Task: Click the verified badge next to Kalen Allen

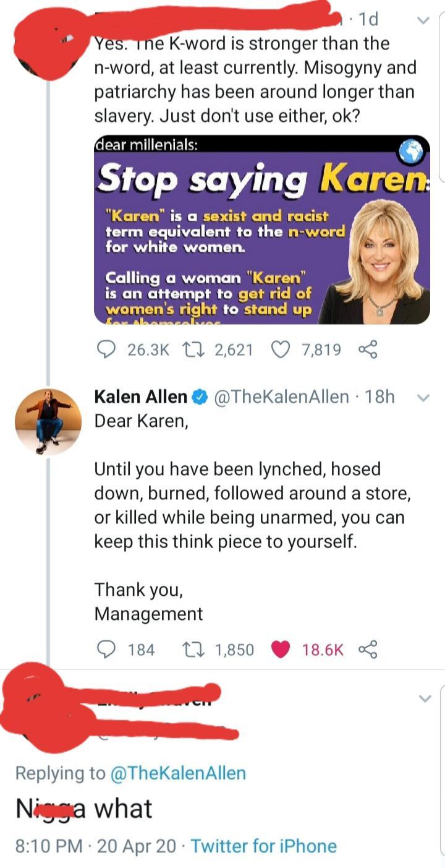Action: [x=200, y=397]
